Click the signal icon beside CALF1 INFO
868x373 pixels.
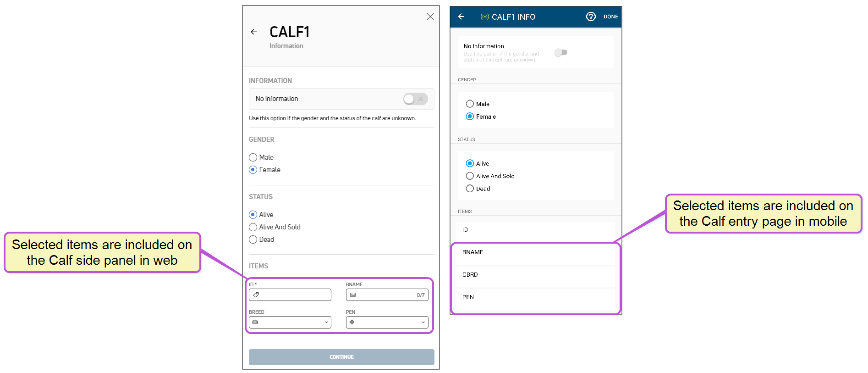coord(484,17)
